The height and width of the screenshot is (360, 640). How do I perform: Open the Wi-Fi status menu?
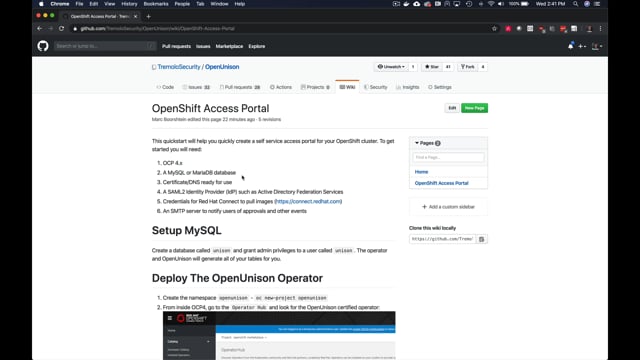tap(491, 4)
